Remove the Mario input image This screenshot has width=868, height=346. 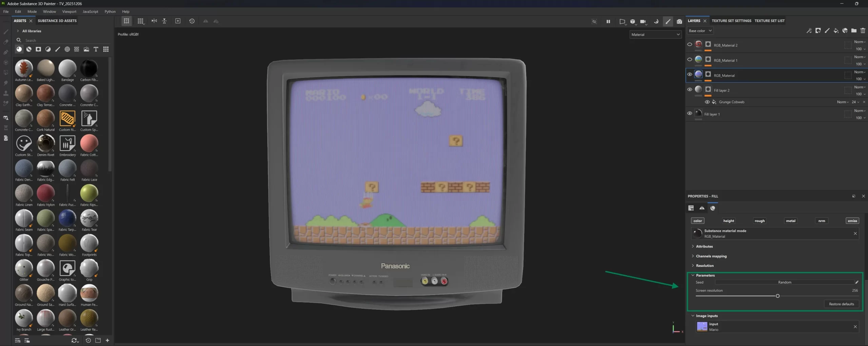click(855, 327)
